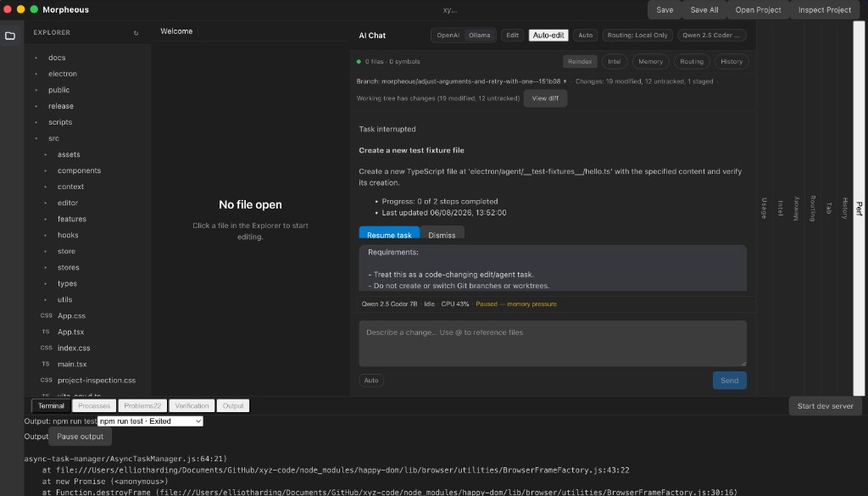This screenshot has height=496, width=868.
Task: Click Inspect Project button
Action: tap(824, 10)
